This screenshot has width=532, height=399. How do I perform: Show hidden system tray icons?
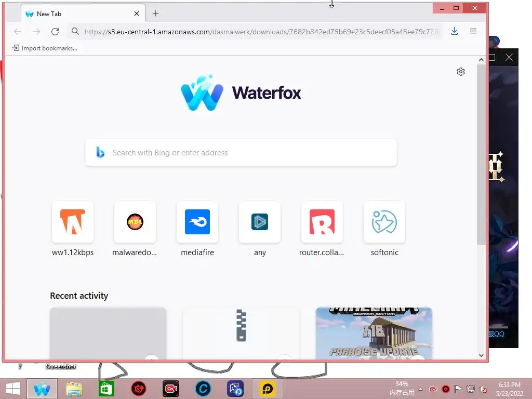tap(421, 389)
